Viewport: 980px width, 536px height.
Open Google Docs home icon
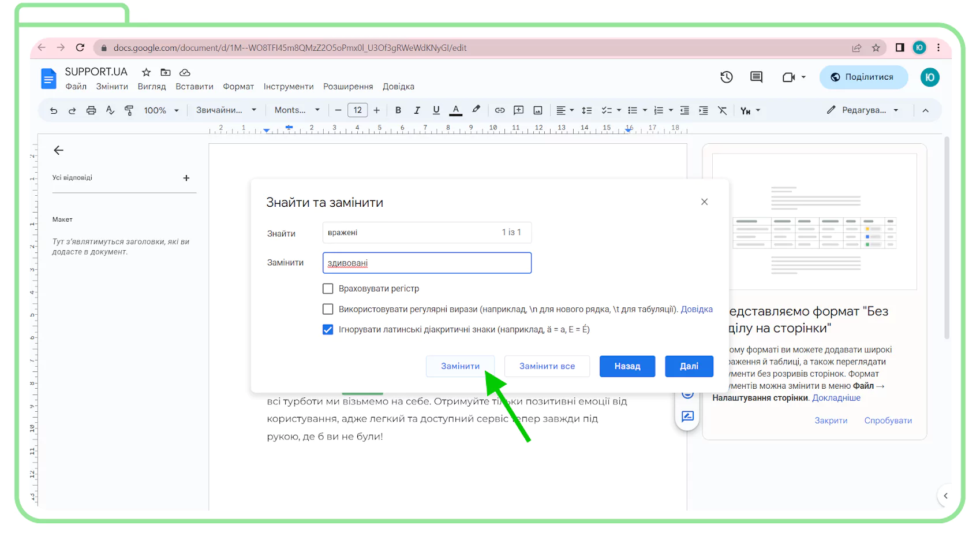49,79
